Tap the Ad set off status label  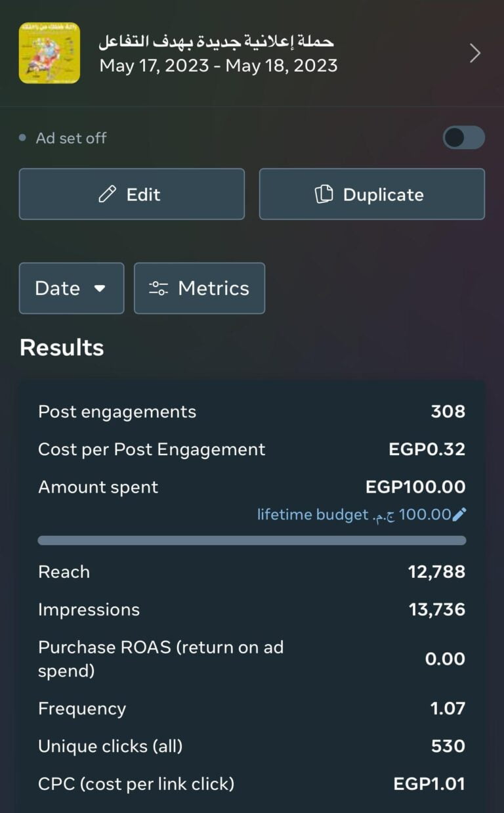[x=71, y=138]
